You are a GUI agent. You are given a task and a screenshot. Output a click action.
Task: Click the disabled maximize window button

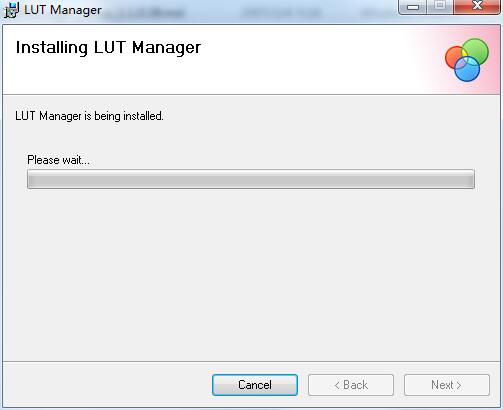(440, 6)
